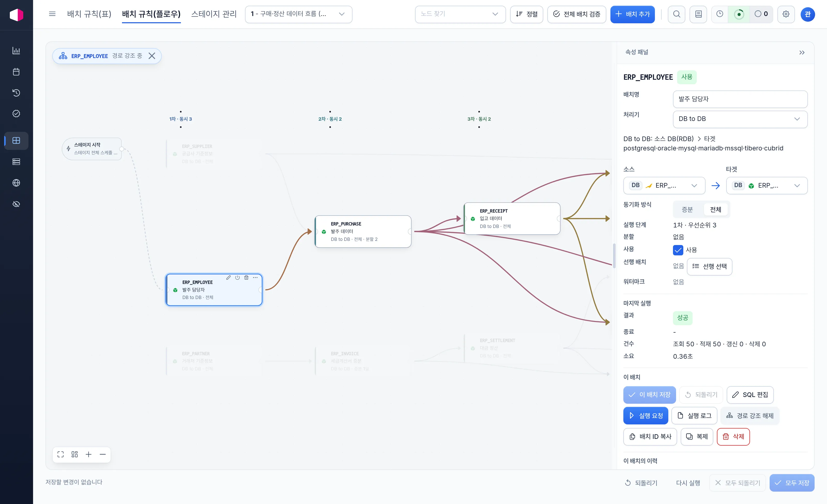
Task: Open the calendar schedule sidebar icon
Action: tap(16, 72)
